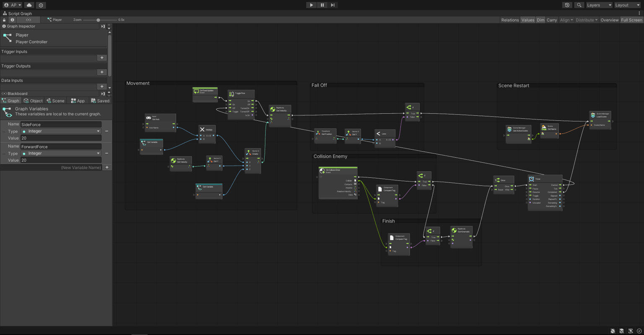Click the Overview button
The image size is (644, 335).
(609, 20)
